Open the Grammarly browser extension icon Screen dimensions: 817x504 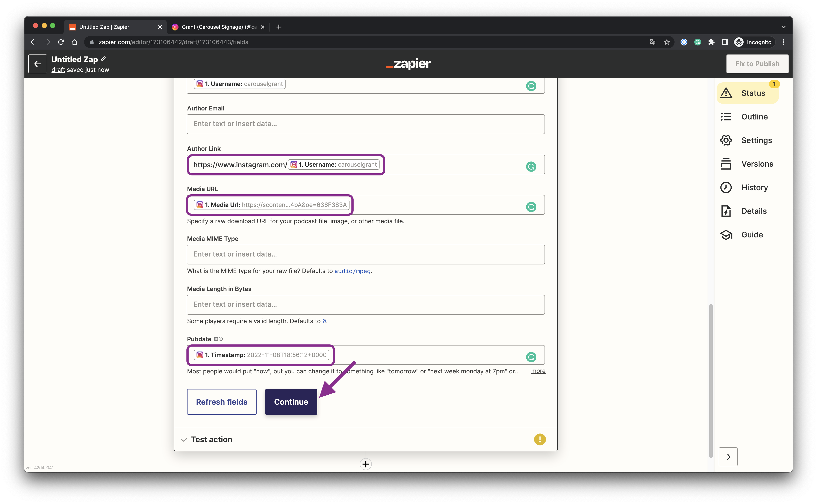(x=697, y=42)
